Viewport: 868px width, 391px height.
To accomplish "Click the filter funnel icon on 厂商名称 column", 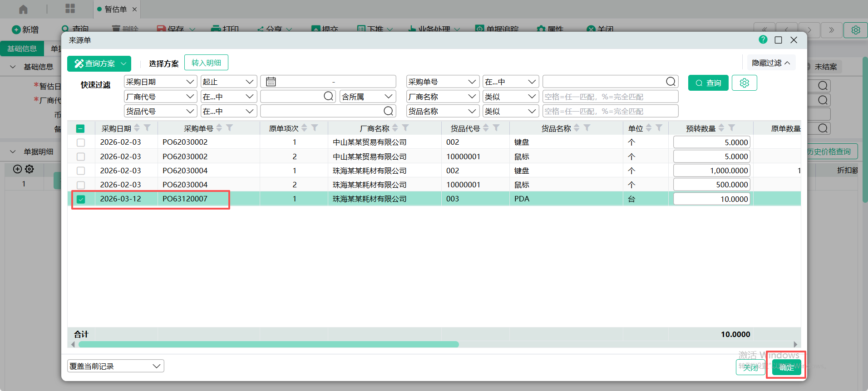I will (405, 128).
